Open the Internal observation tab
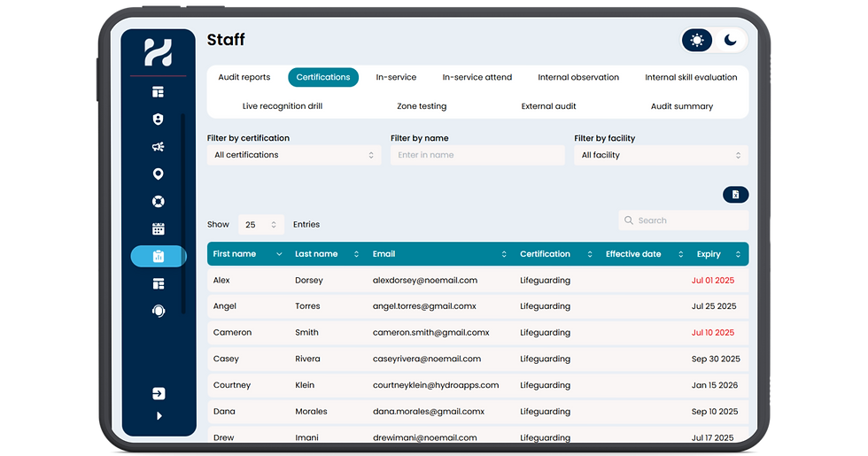Viewport: 868px width, 456px height. 578,78
